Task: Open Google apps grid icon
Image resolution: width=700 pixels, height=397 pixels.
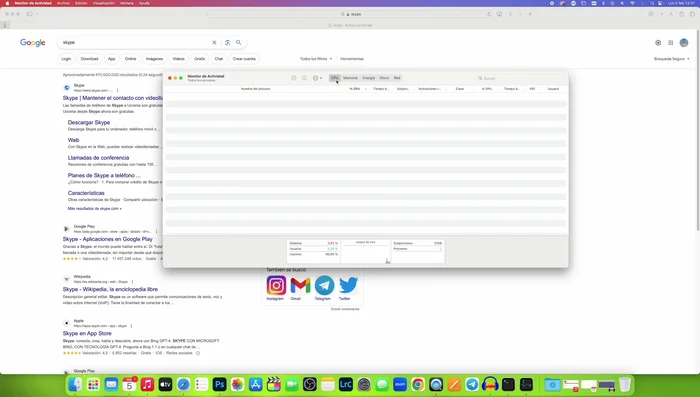Action: click(671, 43)
